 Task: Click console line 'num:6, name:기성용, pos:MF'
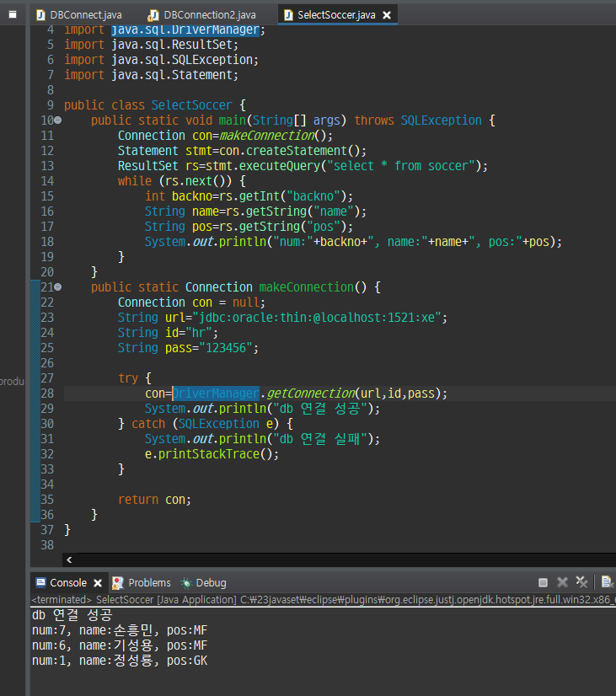pyautogui.click(x=120, y=645)
